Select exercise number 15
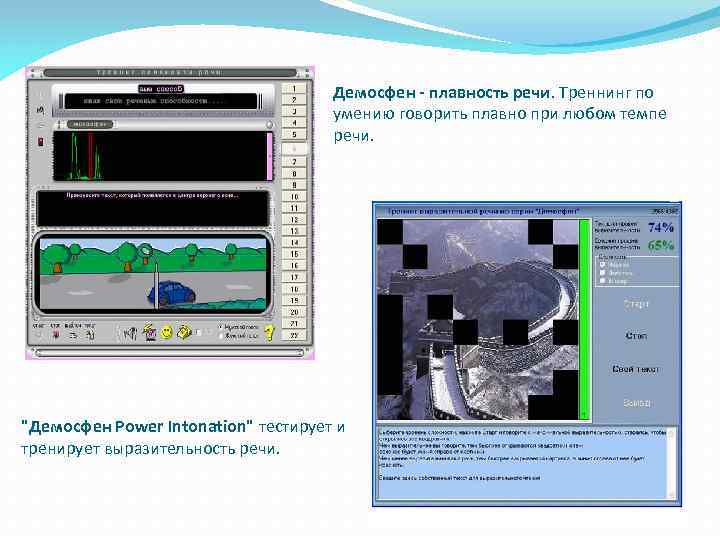 point(294,254)
